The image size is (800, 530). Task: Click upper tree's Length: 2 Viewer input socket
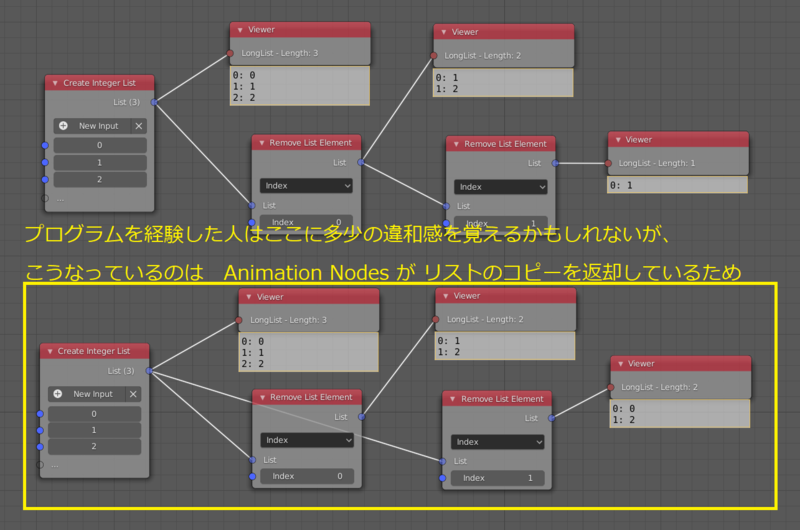[434, 56]
